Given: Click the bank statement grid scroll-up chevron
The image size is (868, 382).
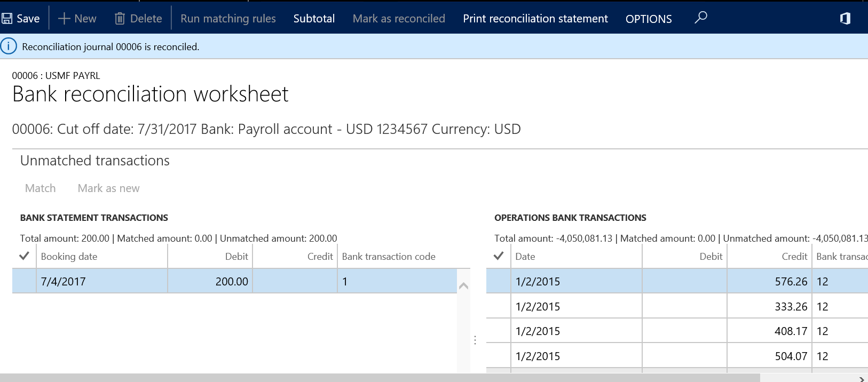Looking at the screenshot, I should 463,286.
